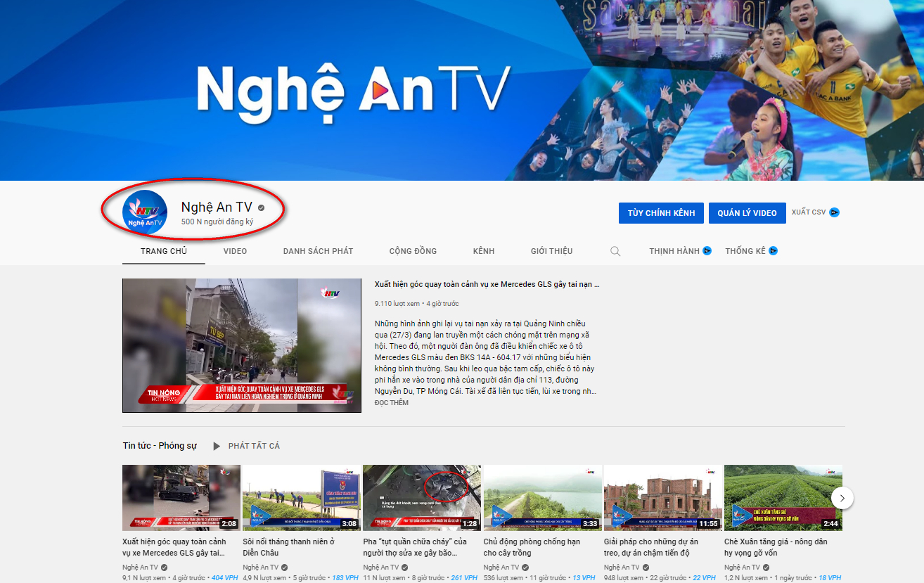The height and width of the screenshot is (583, 924).
Task: Play the featured Mercedes accident video thumbnail
Action: (x=243, y=345)
